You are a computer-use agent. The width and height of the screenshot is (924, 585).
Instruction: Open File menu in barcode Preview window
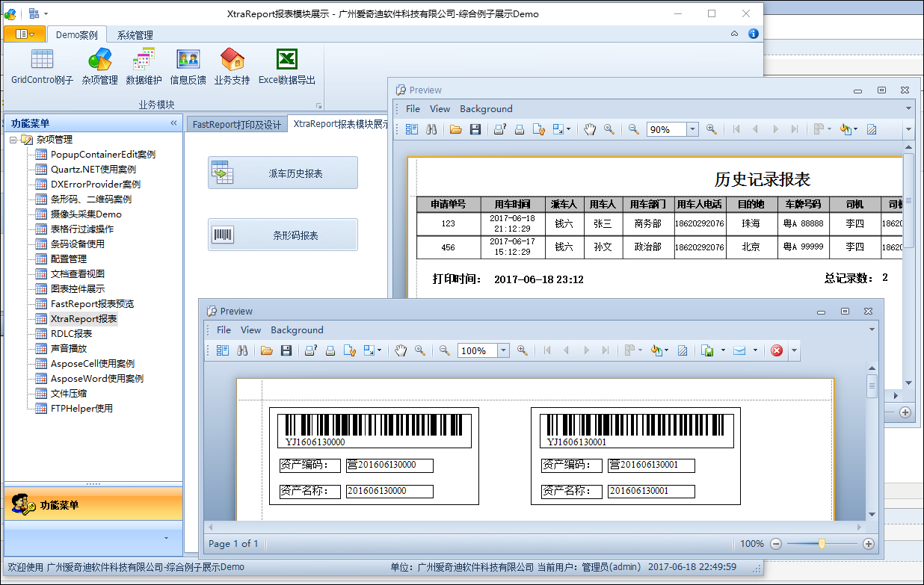click(x=224, y=329)
